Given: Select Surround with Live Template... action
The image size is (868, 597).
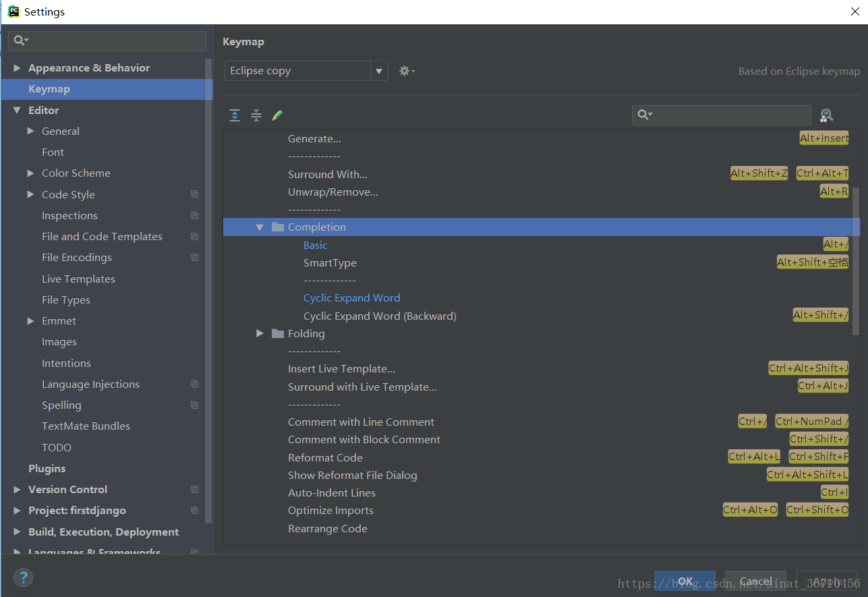Looking at the screenshot, I should 362,387.
